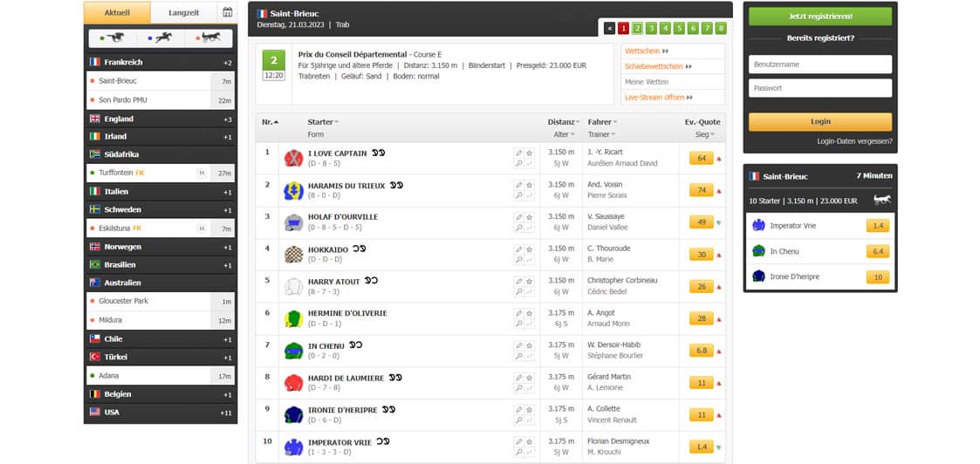Click the 6.8 odds button for In Chenu
980x464 pixels.
pyautogui.click(x=701, y=351)
